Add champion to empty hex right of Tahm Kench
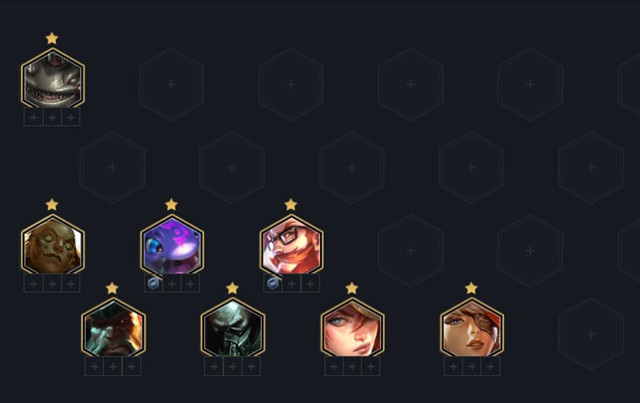Viewport: 640px width, 403px height. point(171,85)
